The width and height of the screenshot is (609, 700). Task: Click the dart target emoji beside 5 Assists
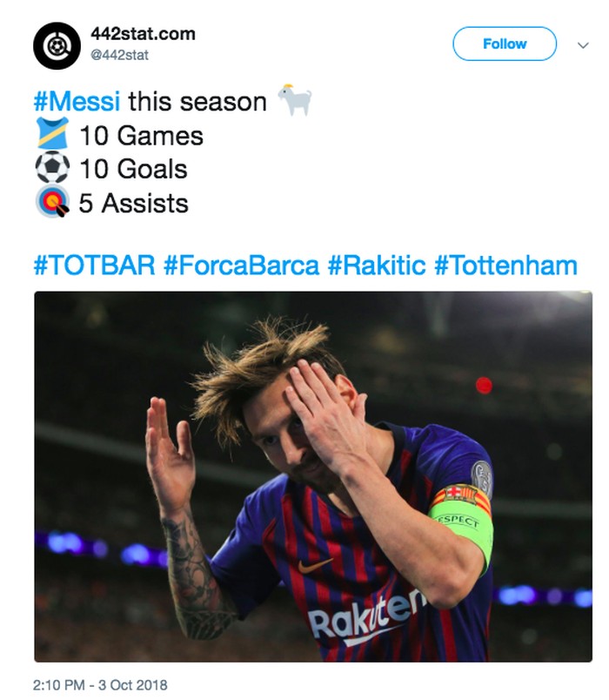click(51, 203)
